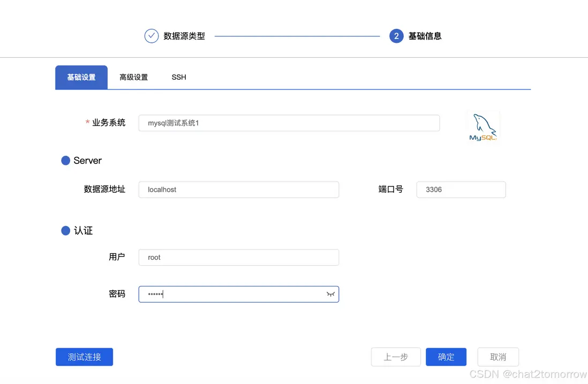
Task: Toggle password visibility eye icon
Action: pyautogui.click(x=330, y=295)
